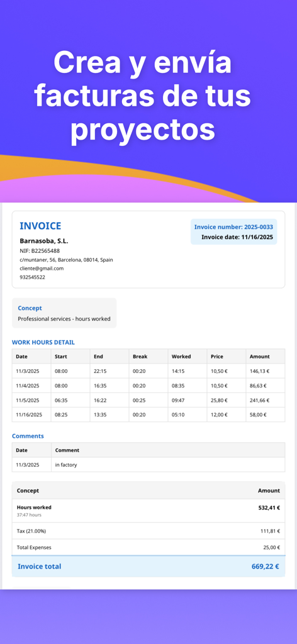The image size is (297, 644).
Task: Click date cell 11/16/2025 in table
Action: (29, 415)
